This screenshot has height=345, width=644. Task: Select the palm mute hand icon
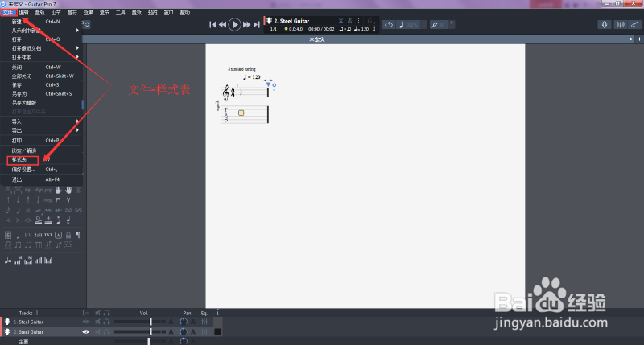[68, 190]
